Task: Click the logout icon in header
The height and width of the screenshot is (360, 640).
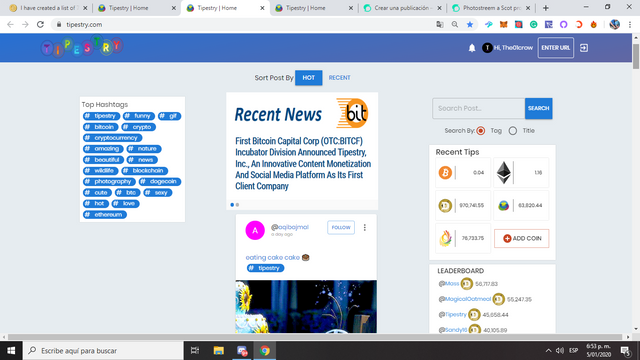Action: point(584,48)
